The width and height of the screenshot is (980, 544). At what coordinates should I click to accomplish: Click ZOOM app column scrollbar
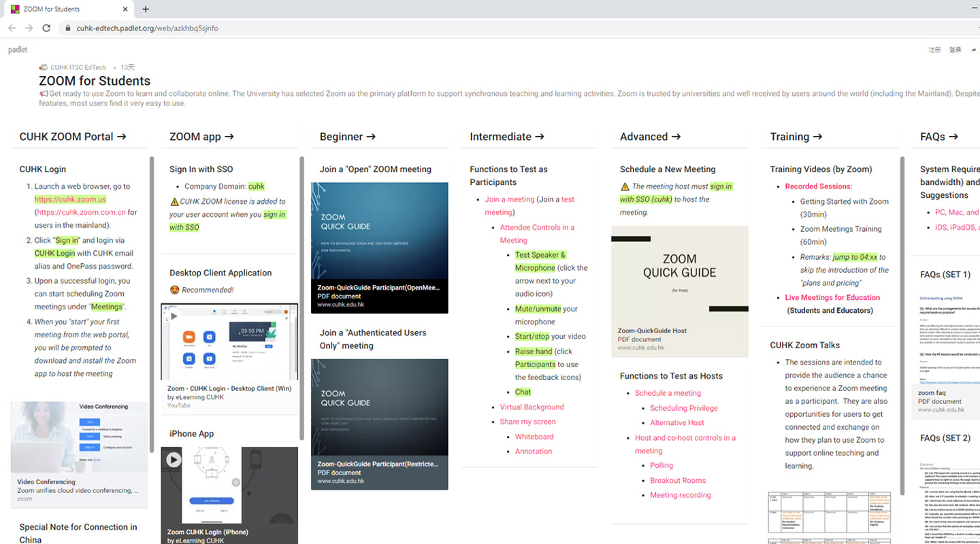coord(302,299)
